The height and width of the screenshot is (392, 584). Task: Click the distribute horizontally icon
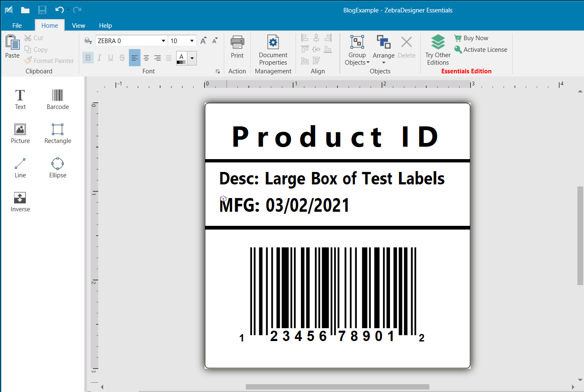coord(305,60)
